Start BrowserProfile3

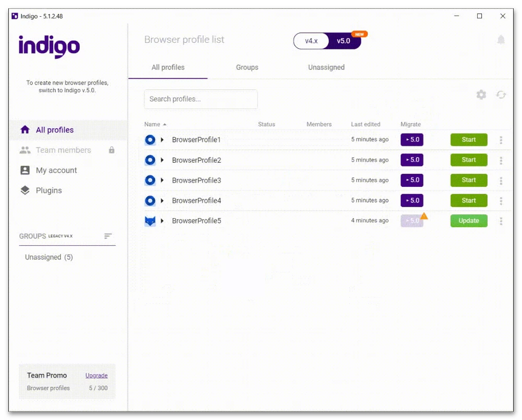pyautogui.click(x=469, y=181)
